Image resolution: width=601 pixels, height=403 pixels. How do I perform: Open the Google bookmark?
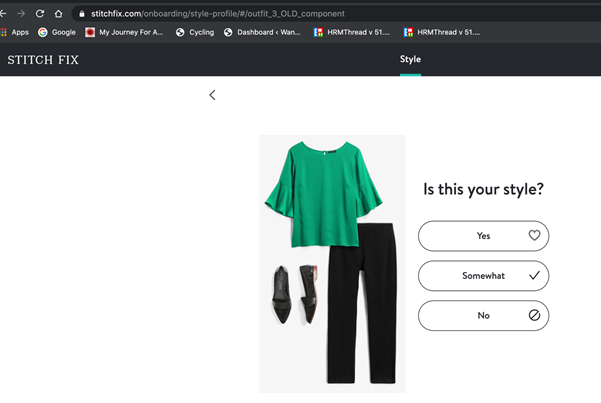click(x=57, y=32)
